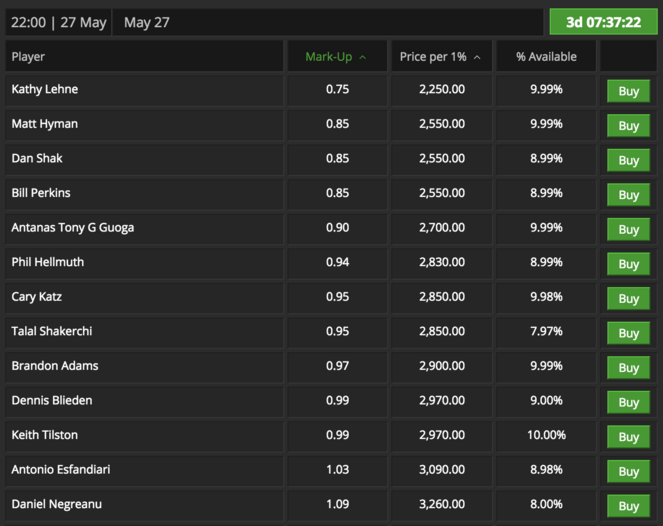This screenshot has width=663, height=526.
Task: Click Talal Shakerchi's 7.97% available value
Action: pos(546,331)
